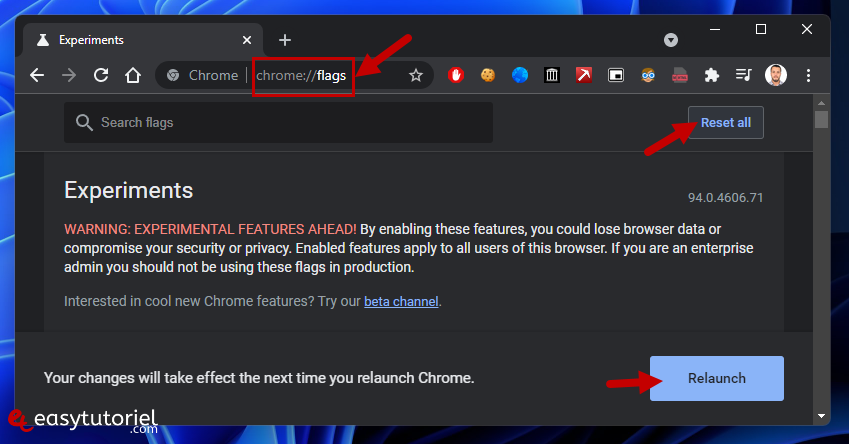Select the Experiments tab

point(143,40)
